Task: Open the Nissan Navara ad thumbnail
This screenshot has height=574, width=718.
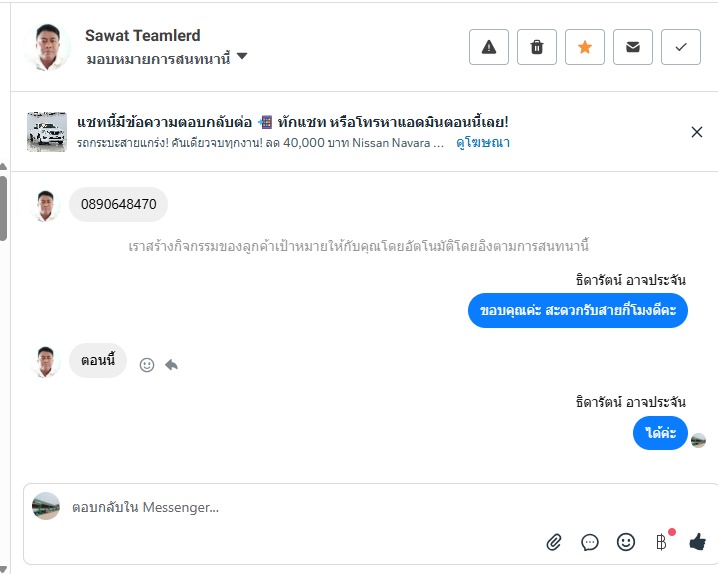Action: tap(47, 132)
